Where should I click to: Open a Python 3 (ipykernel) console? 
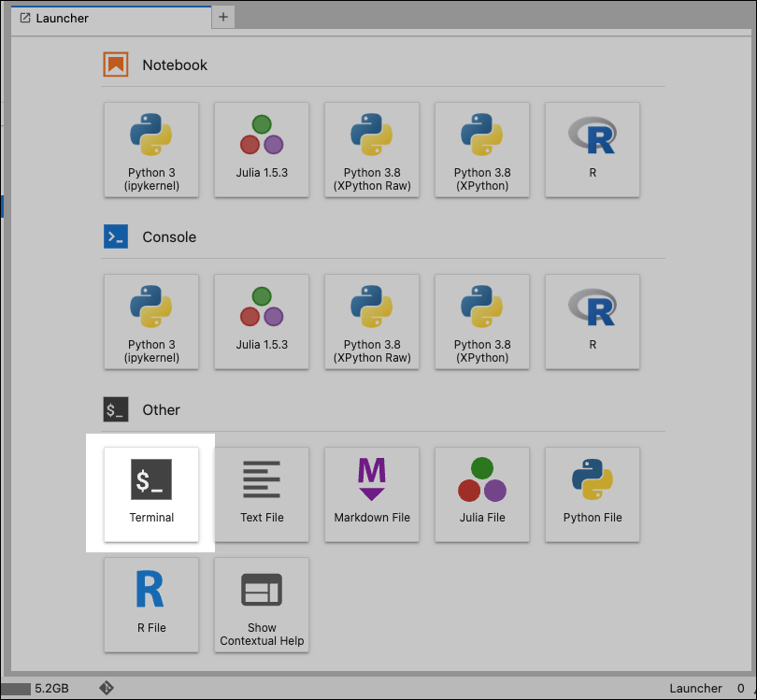(150, 321)
